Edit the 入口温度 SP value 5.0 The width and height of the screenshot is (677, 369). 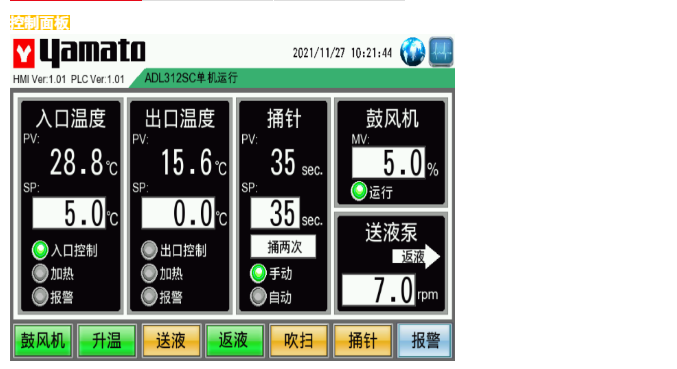(69, 213)
